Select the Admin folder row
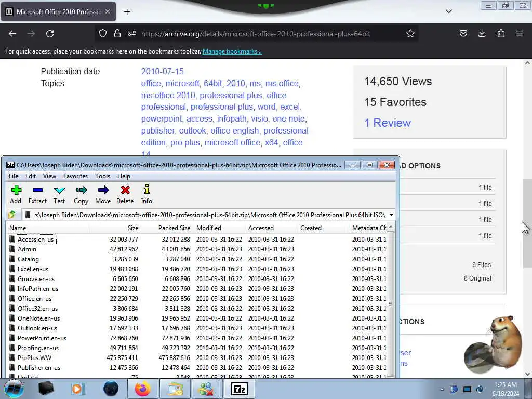The width and height of the screenshot is (532, 399). (x=197, y=249)
